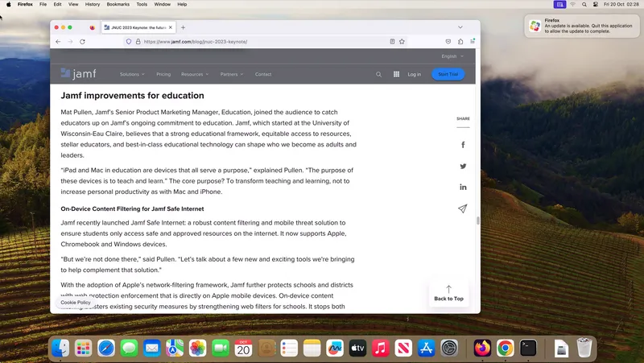The height and width of the screenshot is (363, 644).
Task: Expand the Partners dropdown
Action: click(x=232, y=74)
